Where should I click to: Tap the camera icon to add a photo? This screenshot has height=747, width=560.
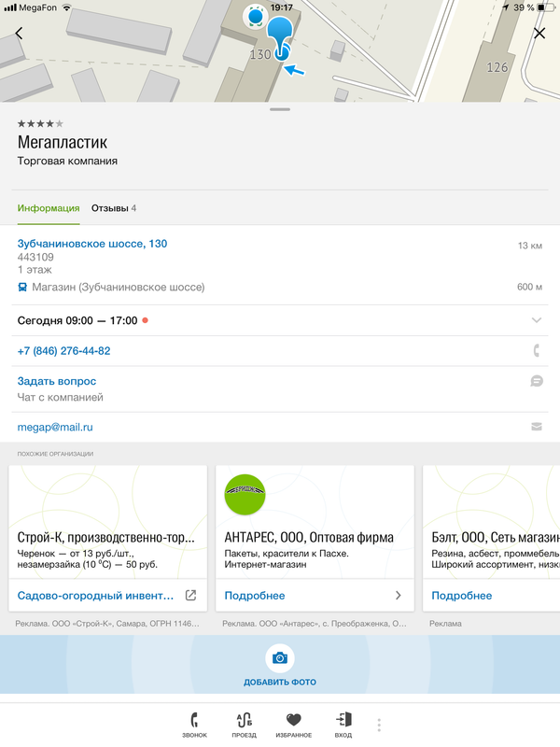tap(280, 658)
